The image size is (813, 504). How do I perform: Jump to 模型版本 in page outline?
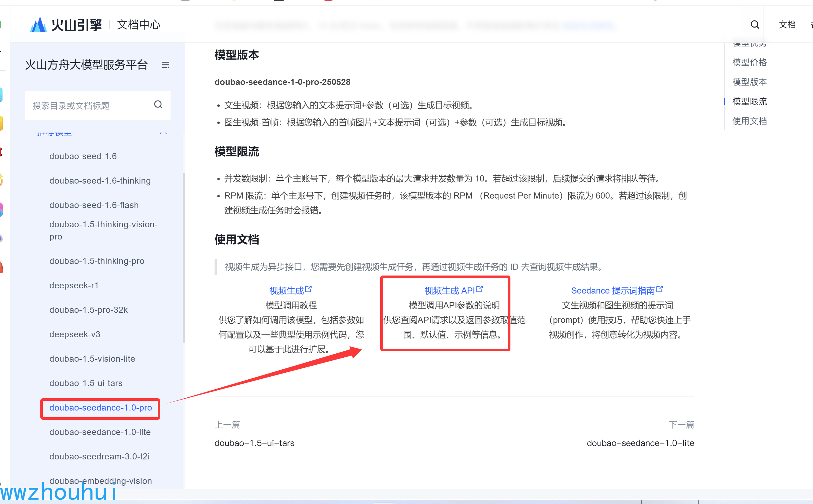(749, 82)
